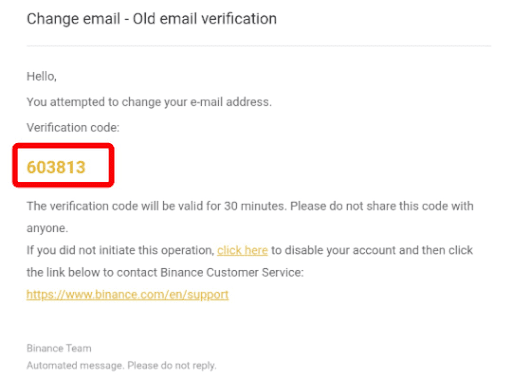The height and width of the screenshot is (378, 512).
Task: Open the 'click here' disable account link
Action: pos(242,250)
